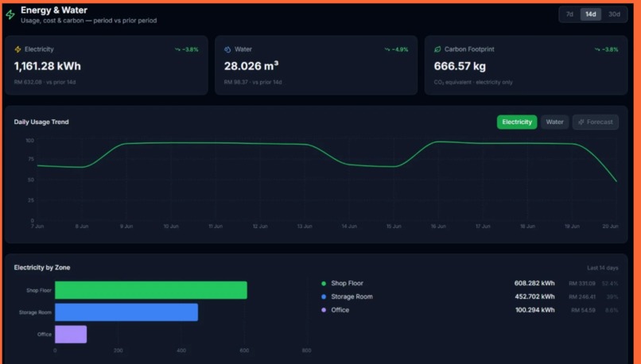Click the Energy & Water title
The image size is (641, 364).
click(x=54, y=10)
